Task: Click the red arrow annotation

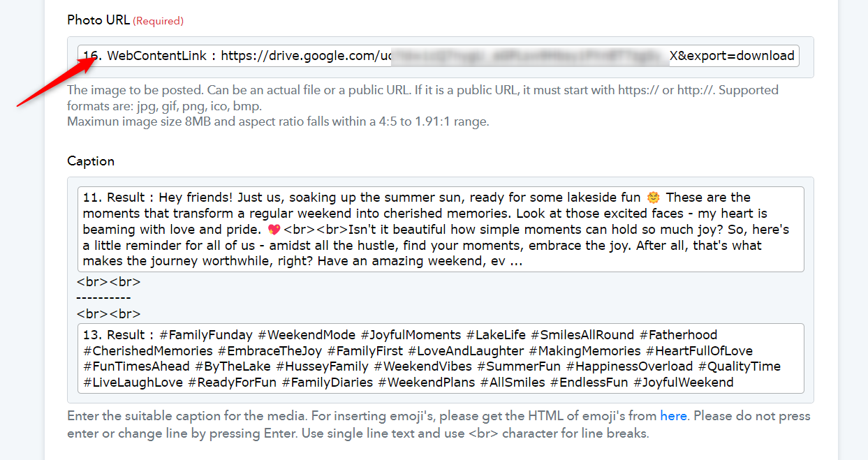Action: pyautogui.click(x=57, y=82)
